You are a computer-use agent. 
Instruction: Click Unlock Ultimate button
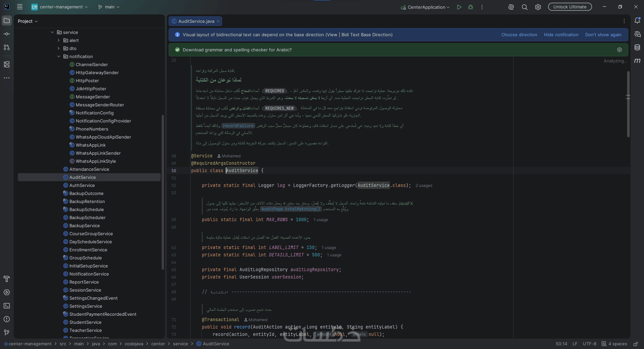point(570,7)
